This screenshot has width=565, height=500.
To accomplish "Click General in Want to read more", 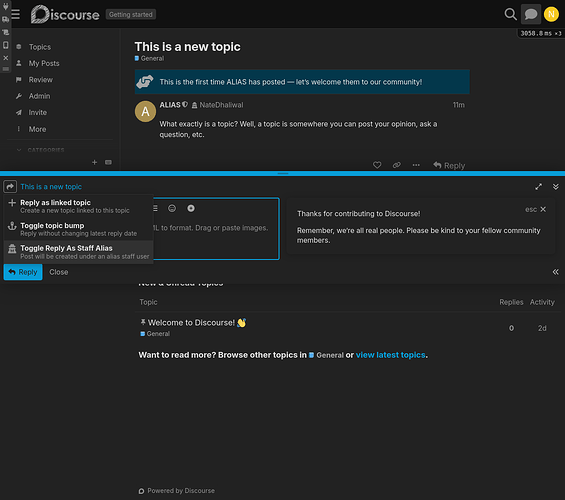I will pos(326,355).
